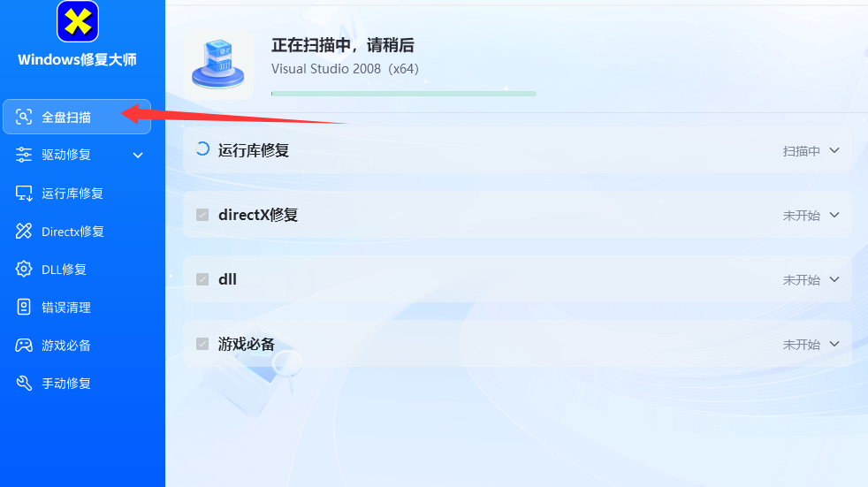
Task: Click the 全盘扫描 scan icon
Action: pos(24,117)
